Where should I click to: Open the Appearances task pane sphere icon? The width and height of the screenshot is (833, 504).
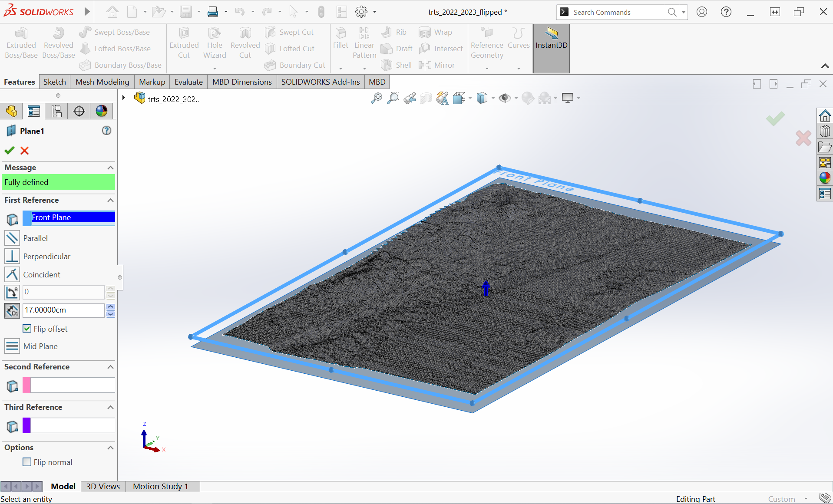tap(825, 178)
